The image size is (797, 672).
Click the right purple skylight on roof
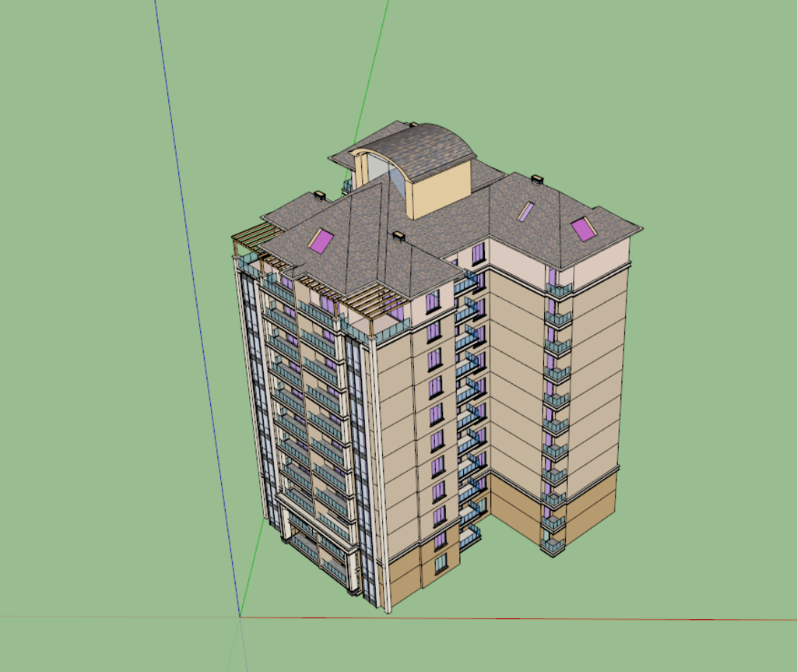click(583, 228)
